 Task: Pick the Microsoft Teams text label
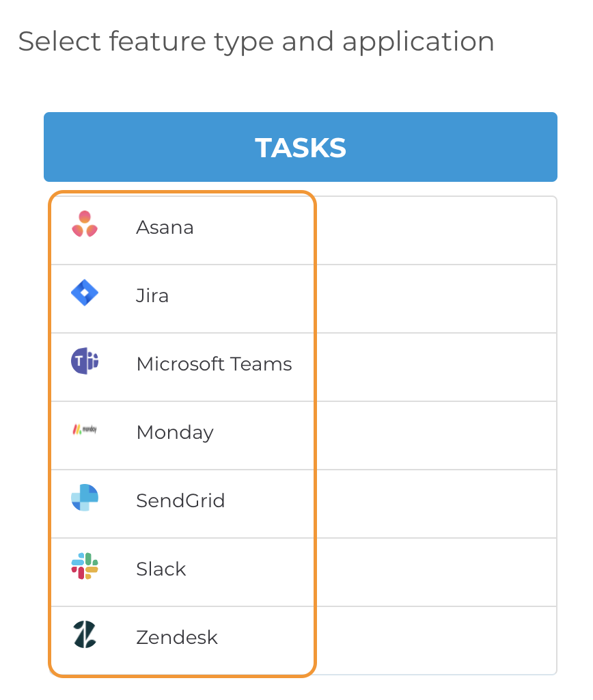(x=214, y=364)
